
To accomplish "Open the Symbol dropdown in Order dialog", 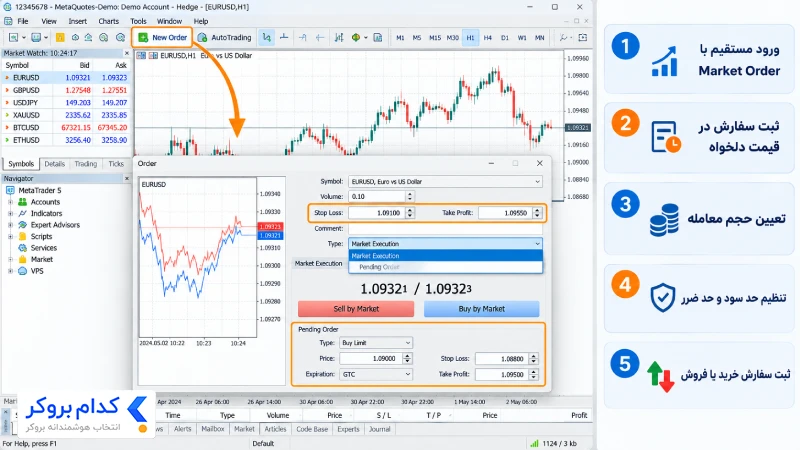I will click(x=445, y=182).
